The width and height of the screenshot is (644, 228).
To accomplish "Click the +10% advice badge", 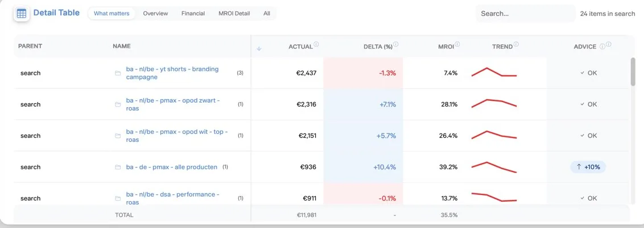I will coord(588,167).
